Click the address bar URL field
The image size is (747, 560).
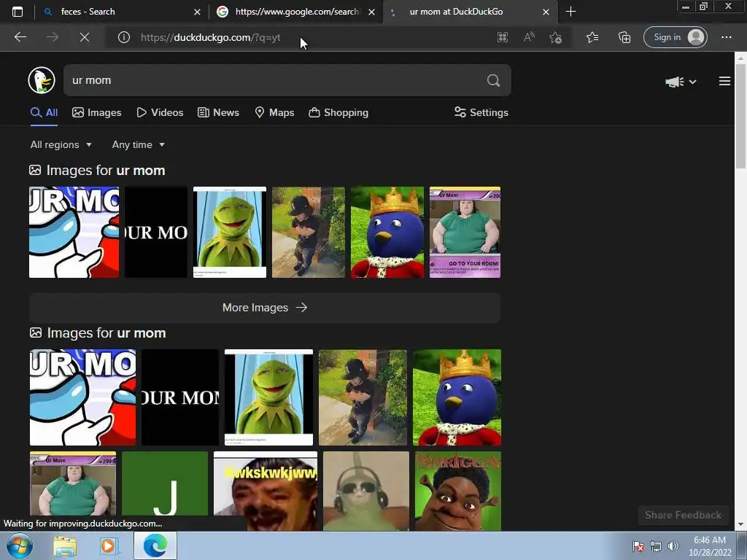point(305,38)
